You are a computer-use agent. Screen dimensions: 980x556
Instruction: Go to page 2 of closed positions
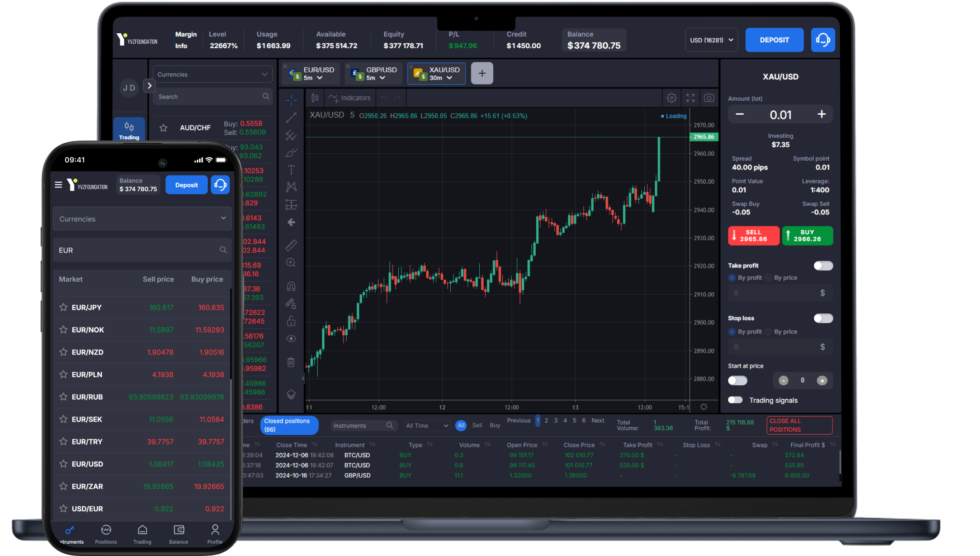click(x=546, y=420)
